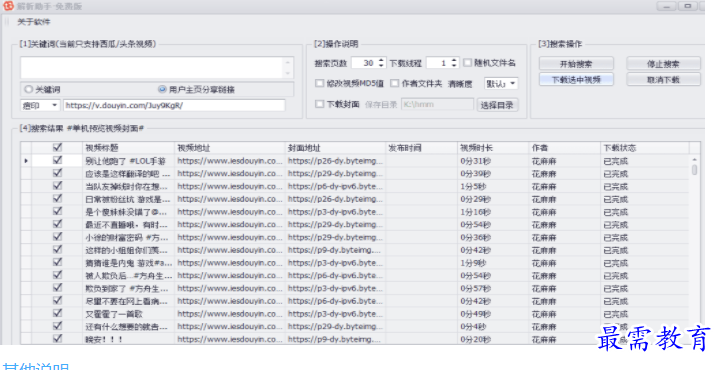Click the duration cell 0分31秒
The width and height of the screenshot is (719, 370).
[x=476, y=161]
